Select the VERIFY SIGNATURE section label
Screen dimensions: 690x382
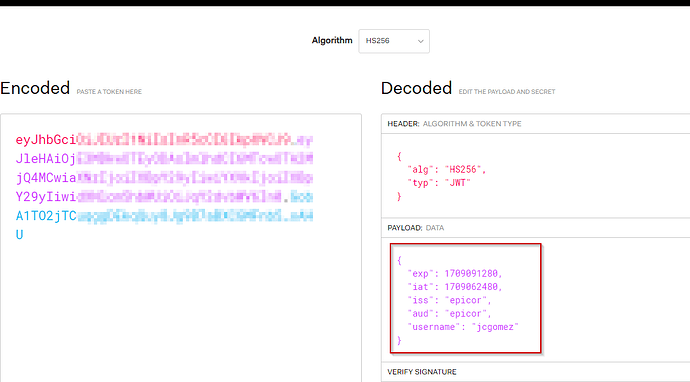pyautogui.click(x=422, y=372)
